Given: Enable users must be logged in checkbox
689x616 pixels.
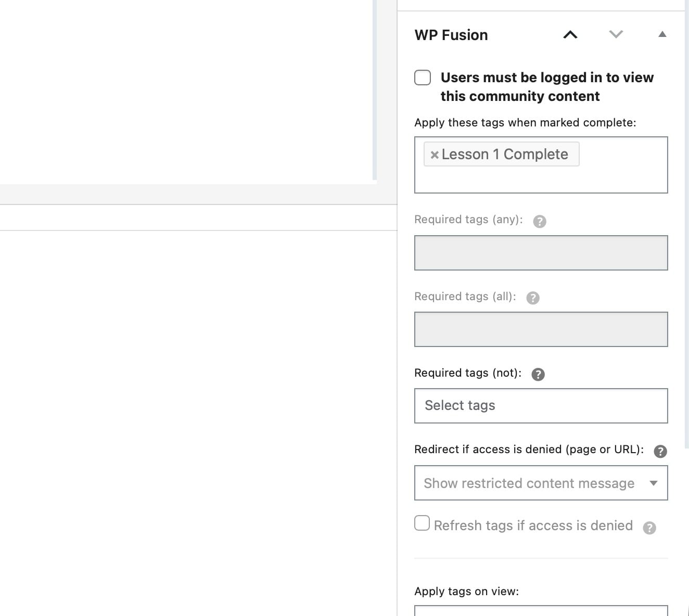Looking at the screenshot, I should 423,78.
